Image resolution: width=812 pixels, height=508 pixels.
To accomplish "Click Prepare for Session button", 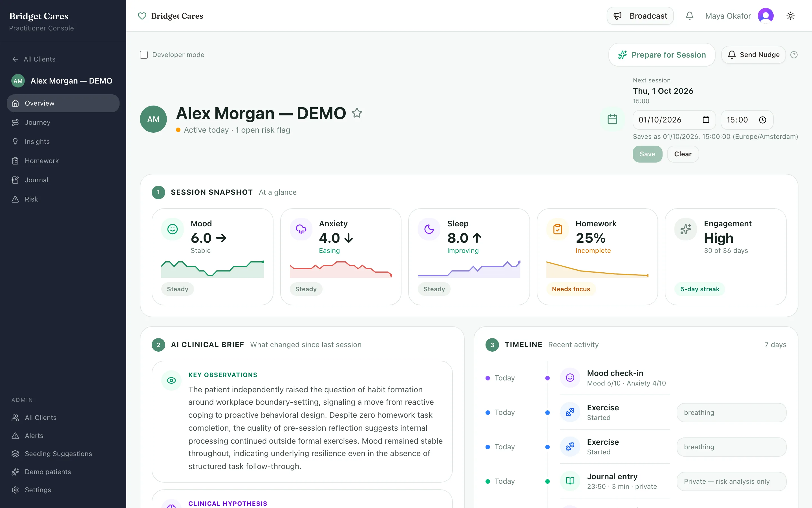I will (x=662, y=55).
